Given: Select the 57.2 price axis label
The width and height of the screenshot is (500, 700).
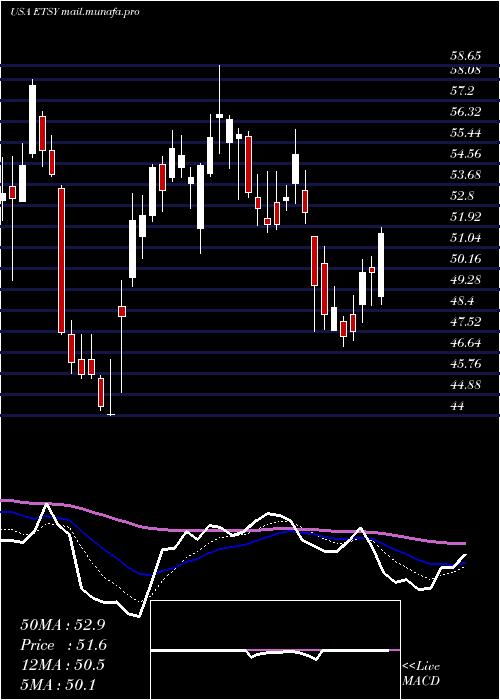Looking at the screenshot, I should (462, 91).
